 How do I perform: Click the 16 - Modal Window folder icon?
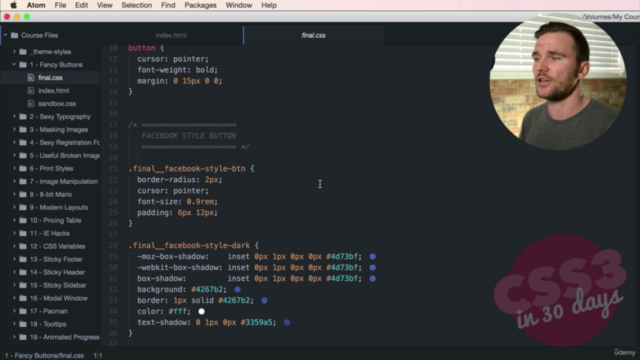(x=23, y=298)
